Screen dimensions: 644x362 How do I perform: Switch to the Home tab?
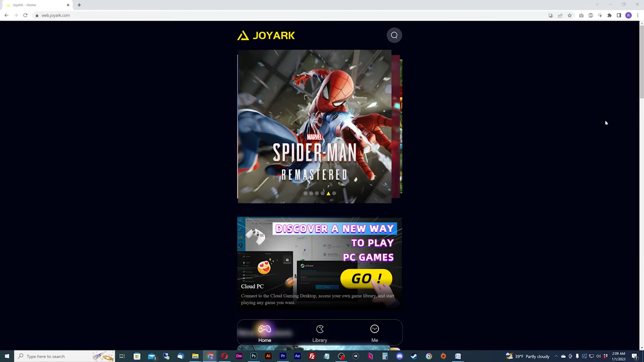click(265, 333)
